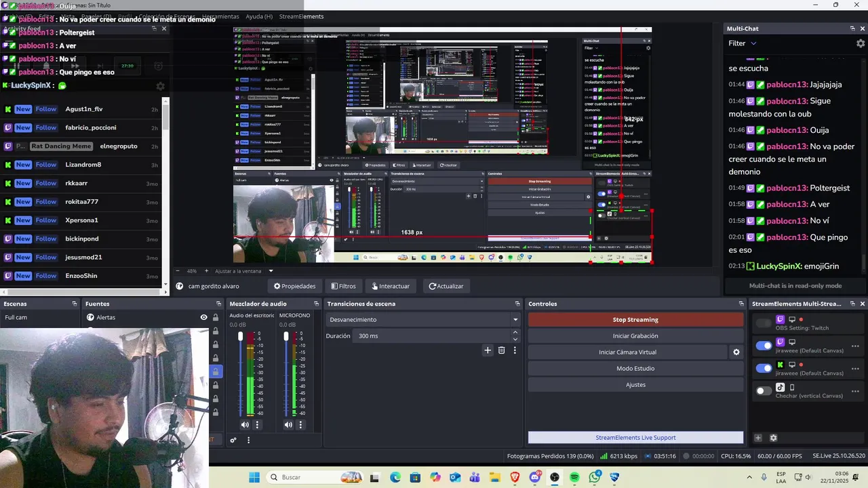Open transition options kebab menu
Image resolution: width=868 pixels, height=488 pixels.
(515, 350)
